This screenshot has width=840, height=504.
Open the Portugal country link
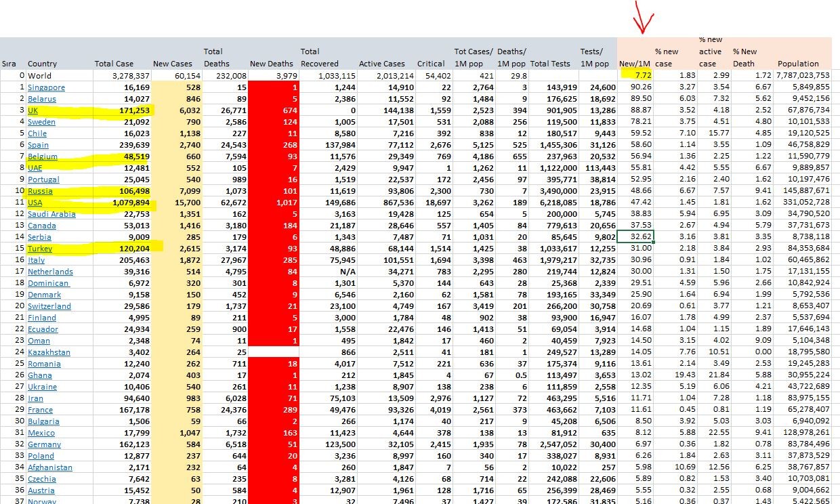(x=43, y=180)
